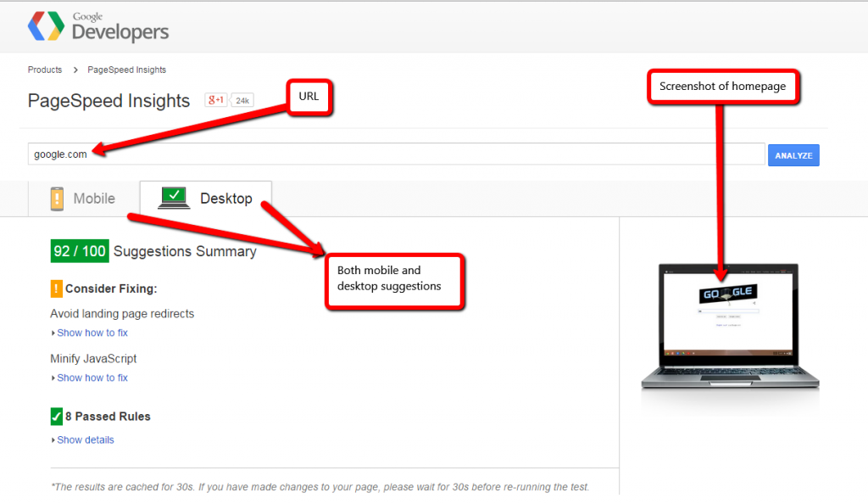
Task: Click the yellow phone icon on Mobile tab
Action: [x=57, y=198]
